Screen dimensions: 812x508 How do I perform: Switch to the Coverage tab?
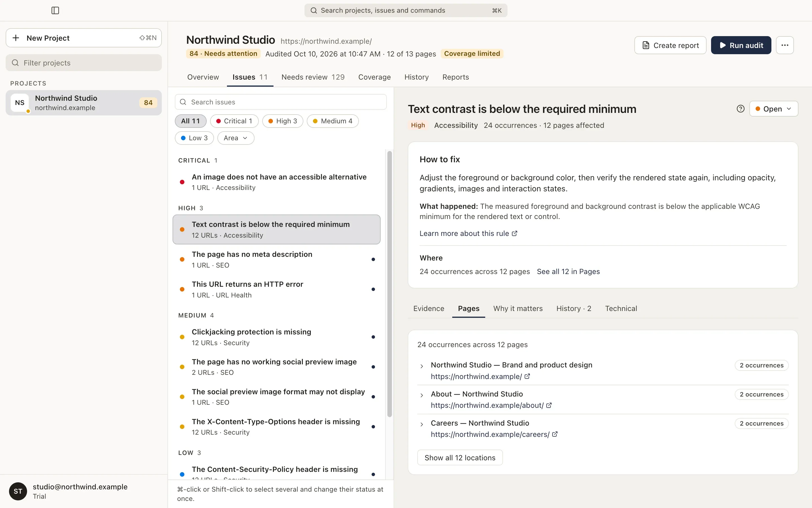[374, 77]
